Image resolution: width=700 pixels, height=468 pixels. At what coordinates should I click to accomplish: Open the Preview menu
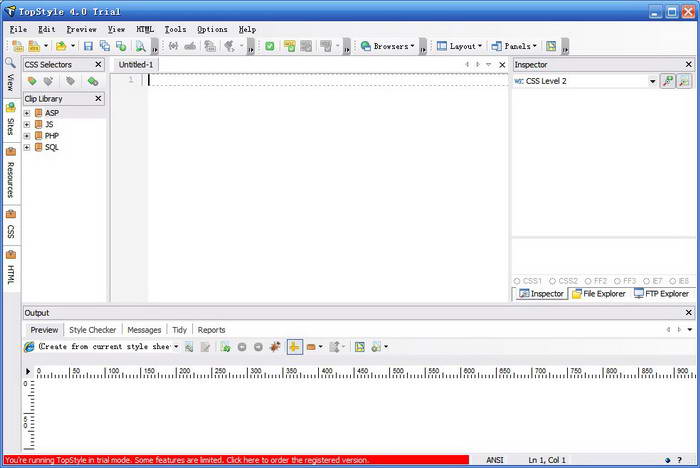tap(82, 29)
